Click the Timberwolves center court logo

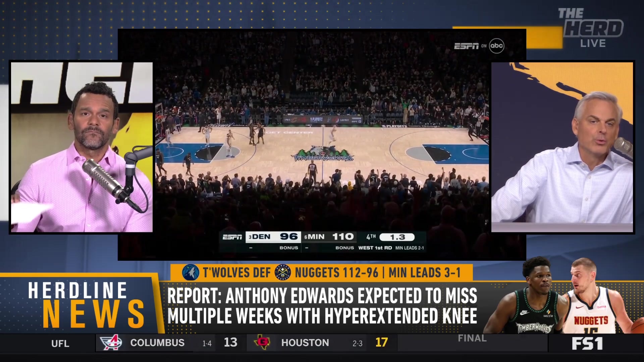pos(323,154)
